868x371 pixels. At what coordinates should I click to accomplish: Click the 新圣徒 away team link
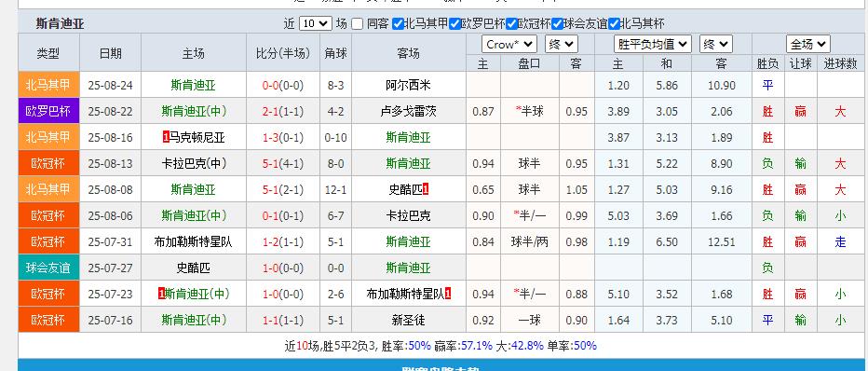(409, 320)
